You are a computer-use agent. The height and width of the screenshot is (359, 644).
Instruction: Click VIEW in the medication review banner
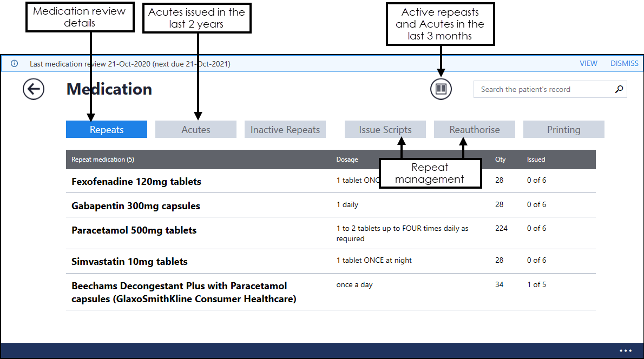[x=588, y=63]
